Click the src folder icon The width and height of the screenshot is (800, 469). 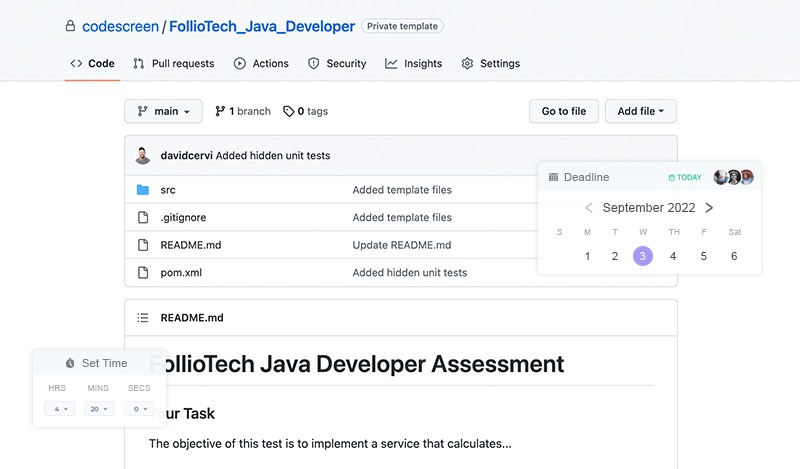tap(142, 190)
